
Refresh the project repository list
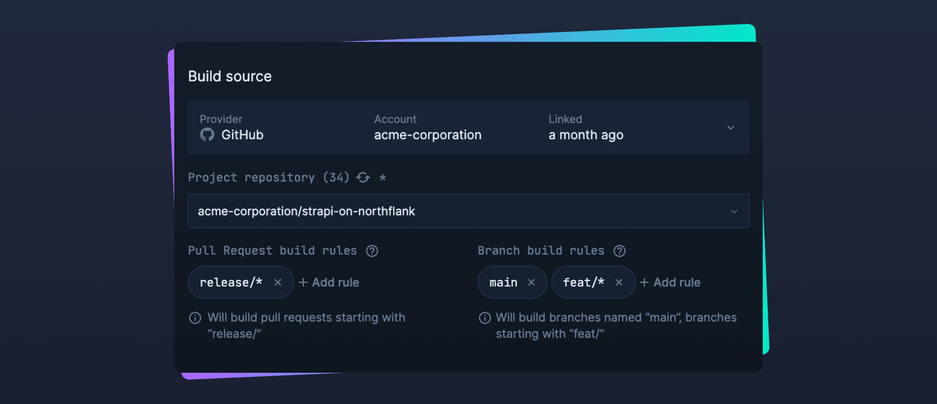363,177
